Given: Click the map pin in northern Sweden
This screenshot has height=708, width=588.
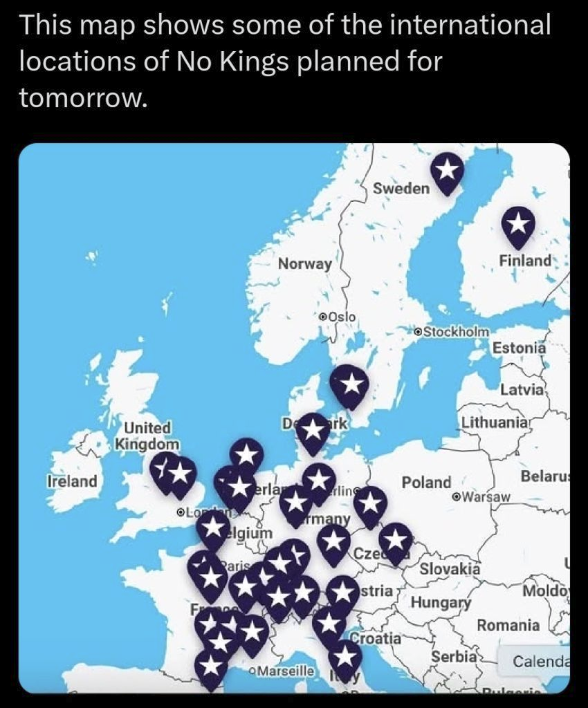Looking at the screenshot, I should pos(447,174).
